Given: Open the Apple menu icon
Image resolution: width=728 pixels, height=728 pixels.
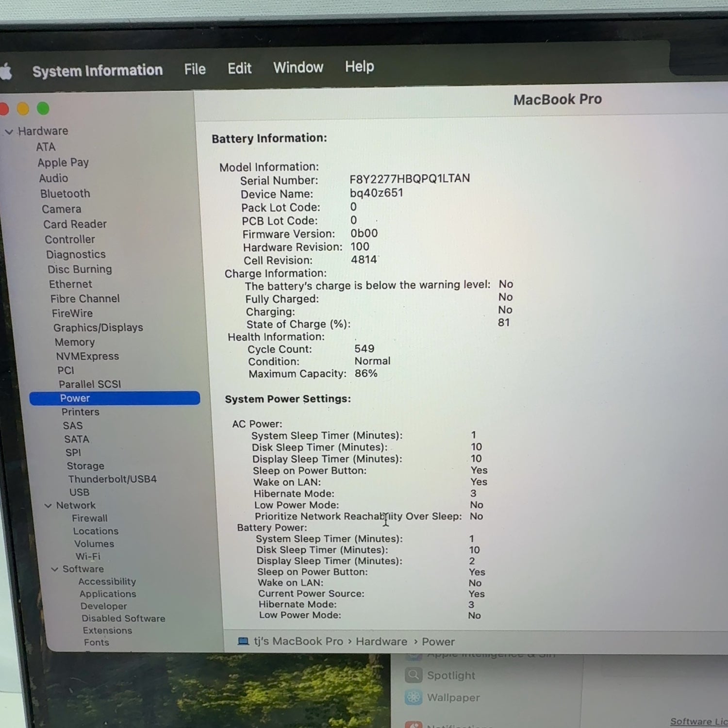Looking at the screenshot, I should [6, 72].
